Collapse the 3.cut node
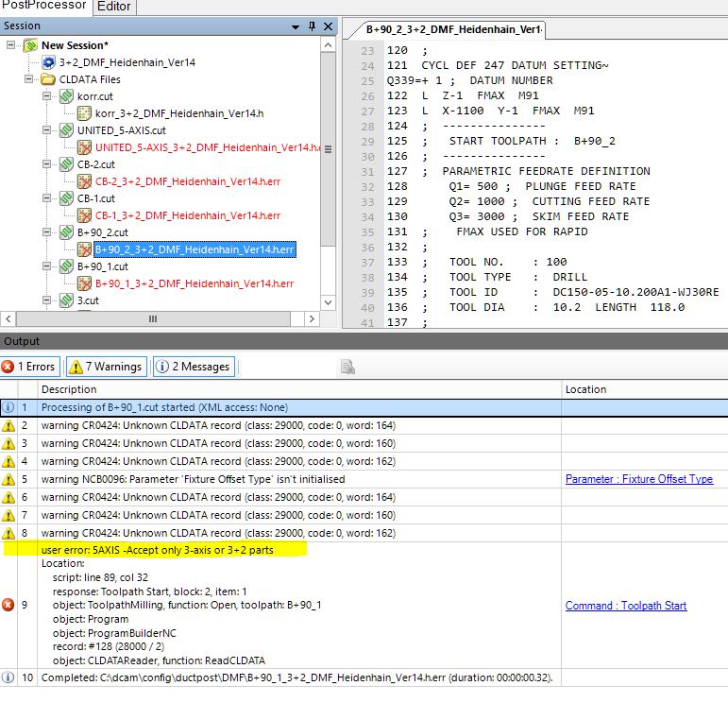This screenshot has height=703, width=728. click(x=46, y=300)
